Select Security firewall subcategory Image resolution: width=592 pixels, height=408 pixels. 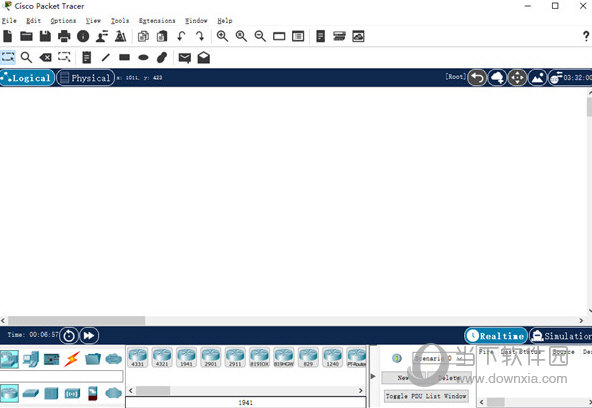click(93, 393)
